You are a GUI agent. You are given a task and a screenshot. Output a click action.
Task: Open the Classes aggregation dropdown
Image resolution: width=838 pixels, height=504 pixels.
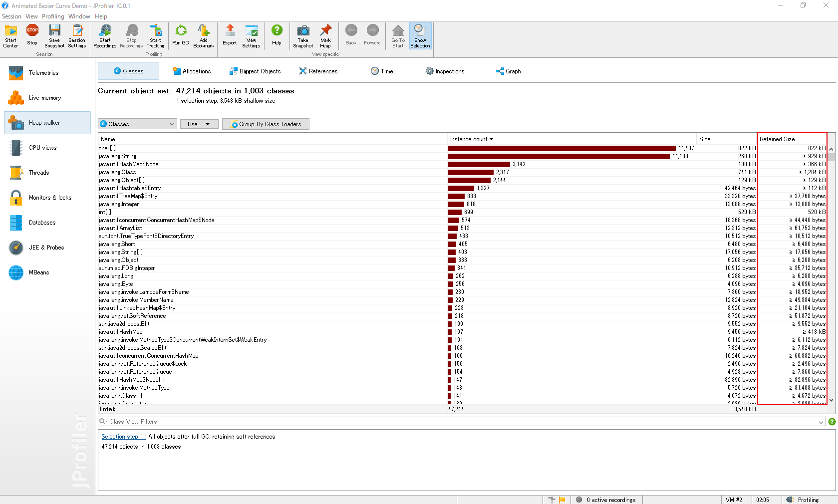pos(137,124)
